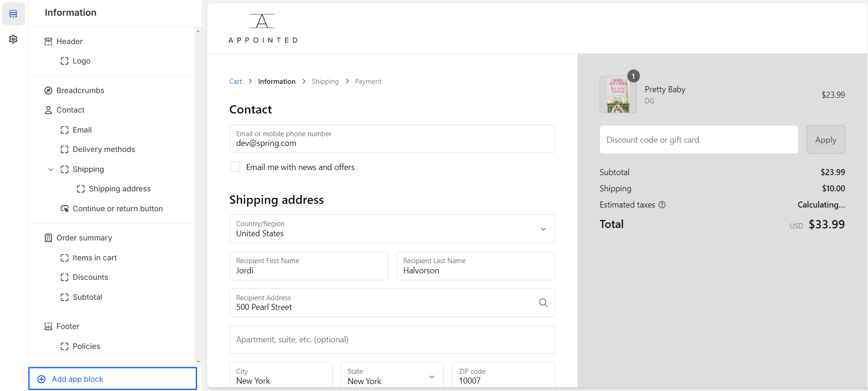Click the Pretty Baby product thumbnail
This screenshot has height=391, width=868.
618,95
